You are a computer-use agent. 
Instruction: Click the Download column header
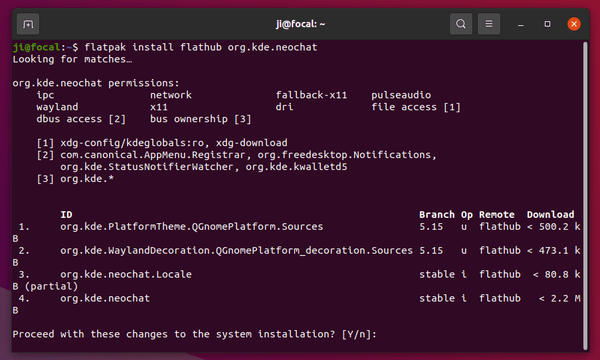[550, 215]
